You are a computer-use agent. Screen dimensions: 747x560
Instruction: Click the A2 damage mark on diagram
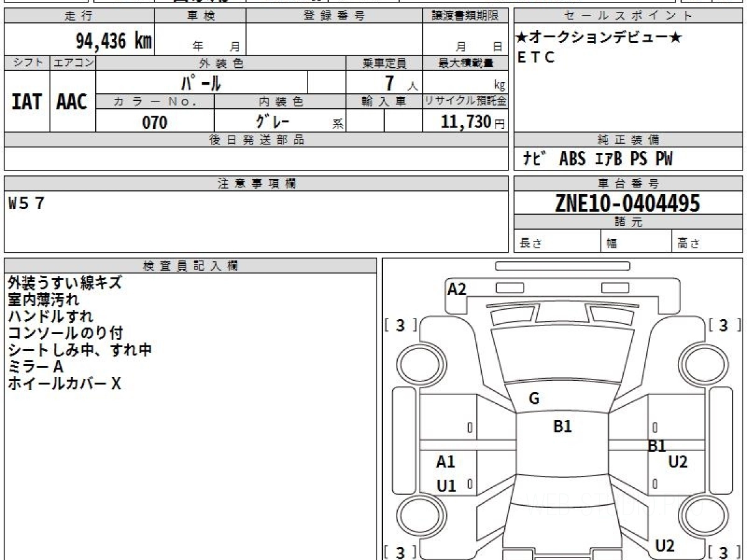(457, 289)
